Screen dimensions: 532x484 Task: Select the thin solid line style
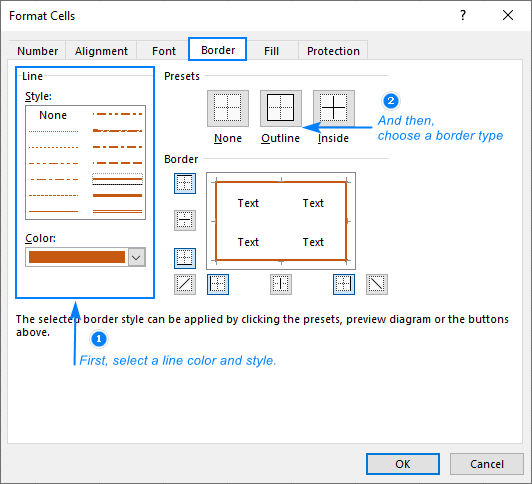coord(53,211)
